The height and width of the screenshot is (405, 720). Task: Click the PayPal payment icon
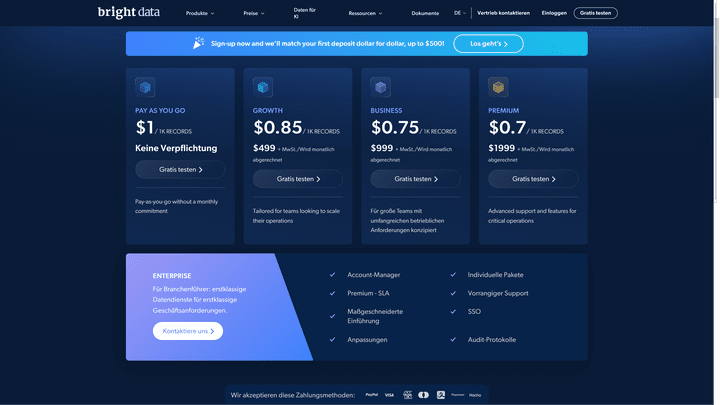[371, 395]
